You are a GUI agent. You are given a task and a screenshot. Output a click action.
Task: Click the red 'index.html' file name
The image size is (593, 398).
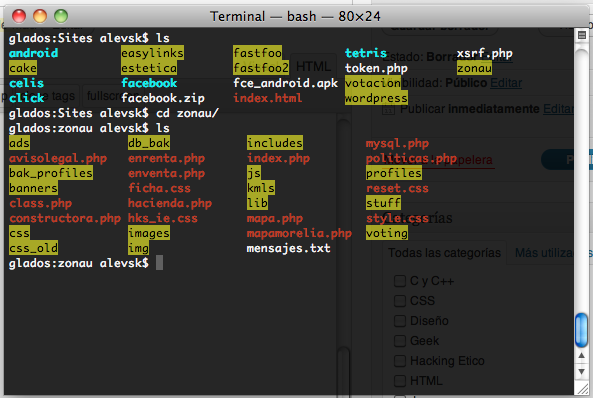(268, 98)
